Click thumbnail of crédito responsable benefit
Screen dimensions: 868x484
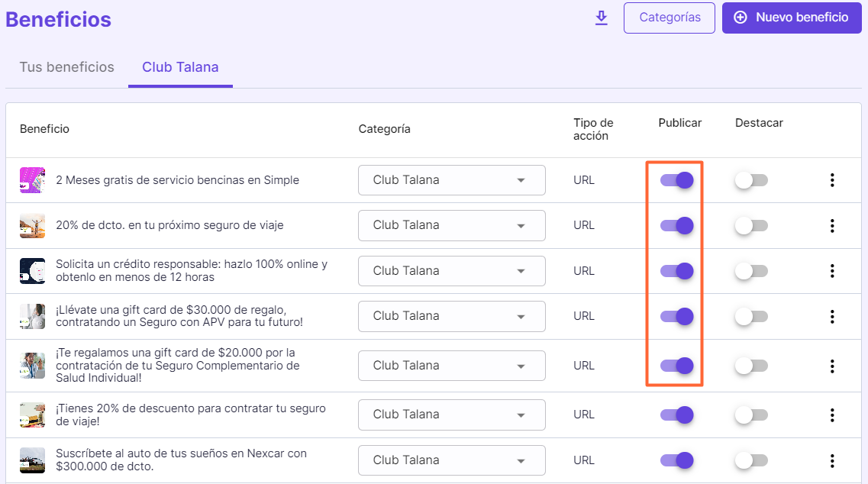click(x=32, y=271)
